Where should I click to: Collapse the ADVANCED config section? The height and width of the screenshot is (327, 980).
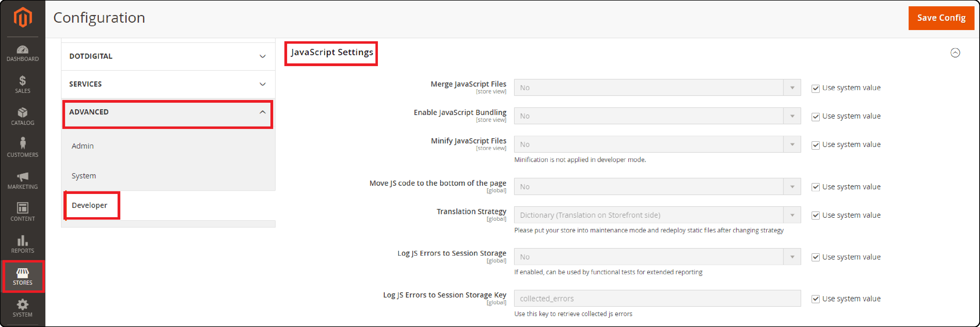point(168,112)
